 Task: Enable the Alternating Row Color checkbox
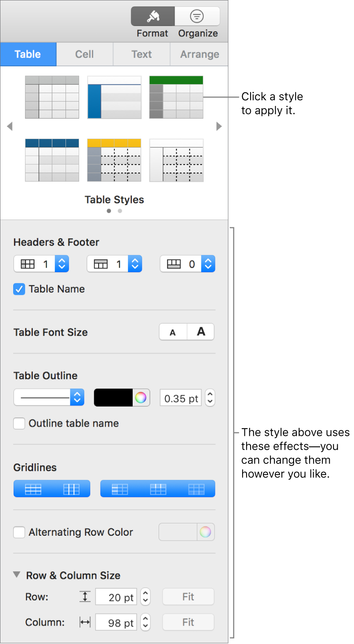click(x=19, y=532)
